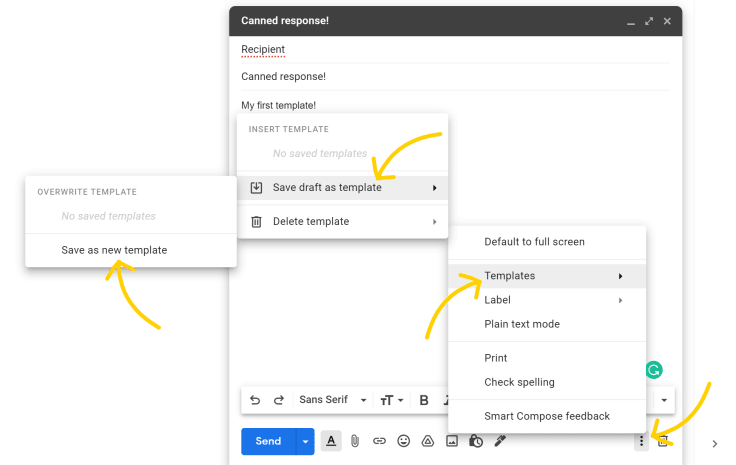Choose Print from options menu
Screen dimensions: 736x465
547,358
